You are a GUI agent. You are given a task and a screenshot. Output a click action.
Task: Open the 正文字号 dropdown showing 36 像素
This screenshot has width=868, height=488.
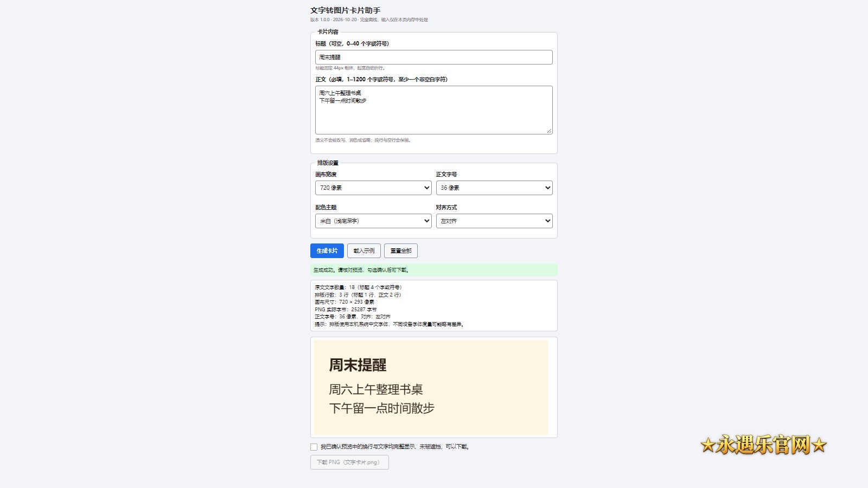(x=494, y=188)
